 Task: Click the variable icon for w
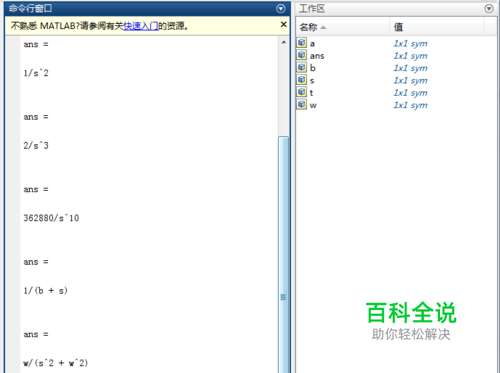(x=302, y=104)
